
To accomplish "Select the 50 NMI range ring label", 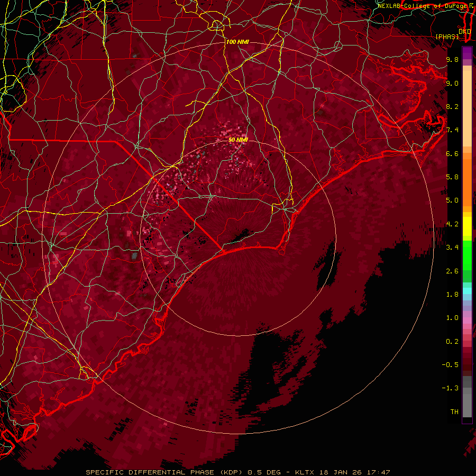I will click(238, 140).
